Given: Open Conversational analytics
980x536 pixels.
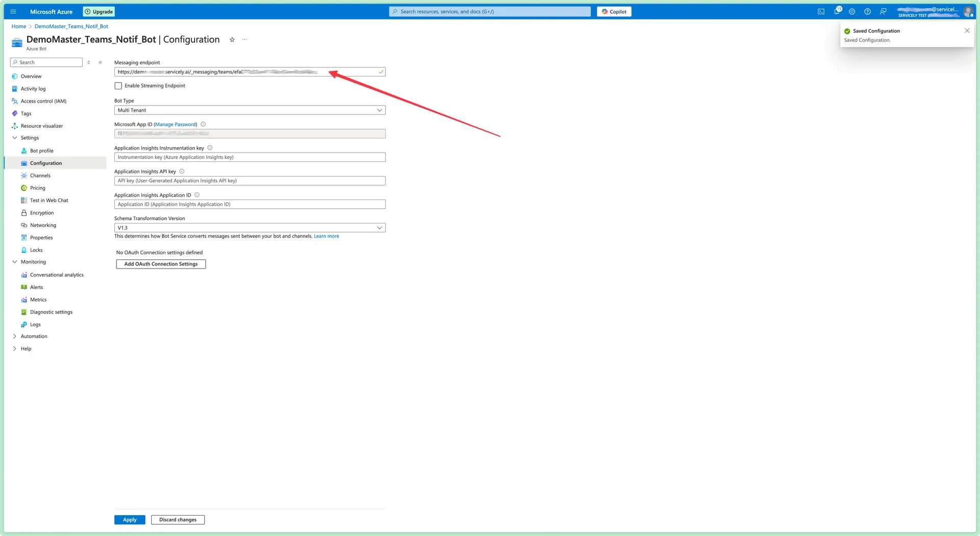Looking at the screenshot, I should (57, 275).
